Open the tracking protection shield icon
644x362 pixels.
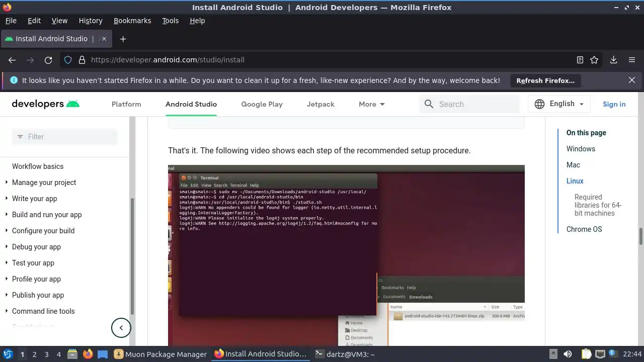[x=68, y=60]
